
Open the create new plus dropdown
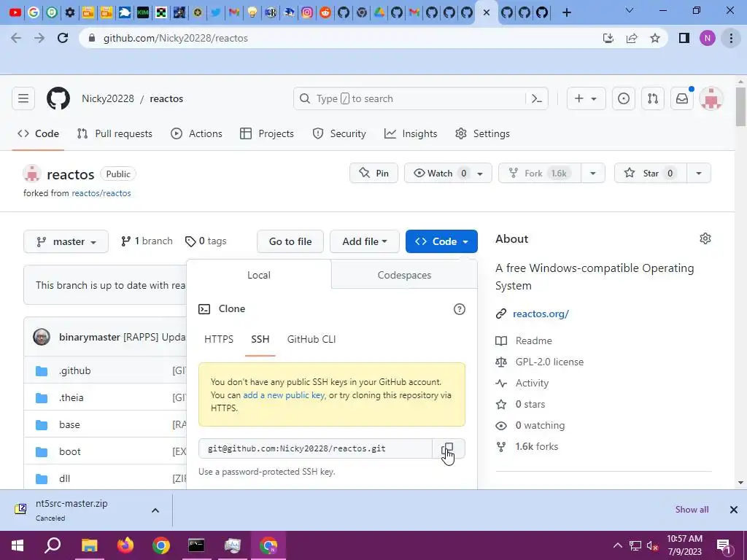pyautogui.click(x=586, y=98)
